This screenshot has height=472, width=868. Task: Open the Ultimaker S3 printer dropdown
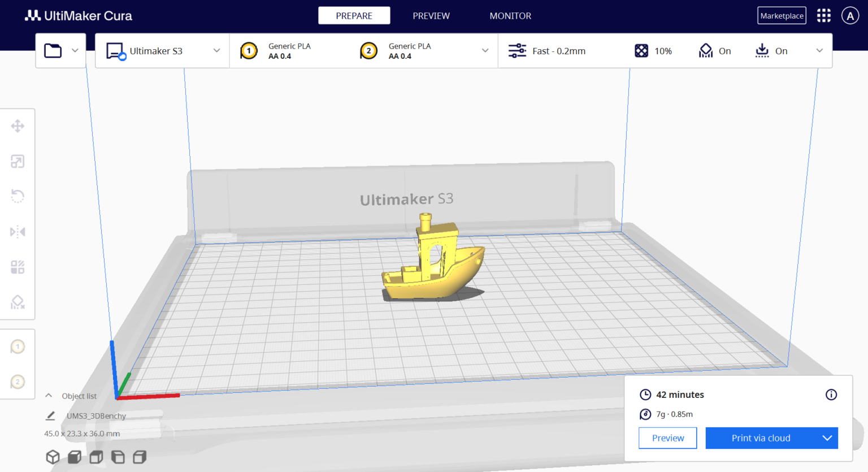click(x=216, y=50)
